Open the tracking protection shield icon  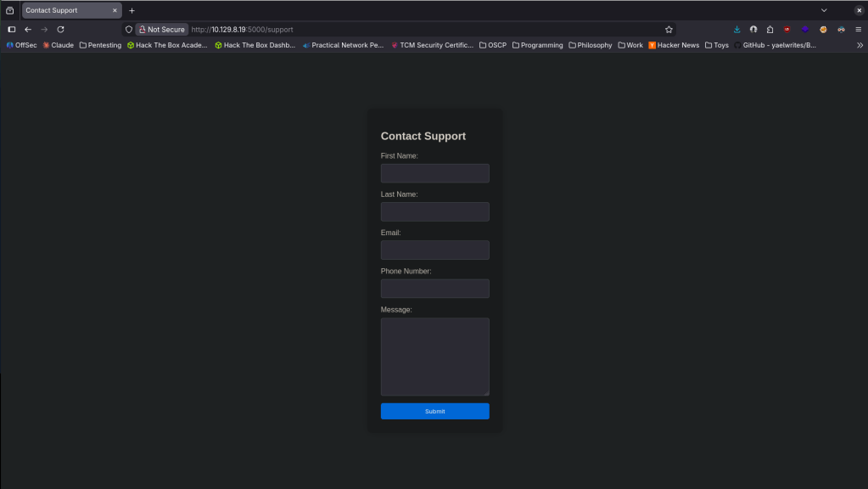click(129, 29)
